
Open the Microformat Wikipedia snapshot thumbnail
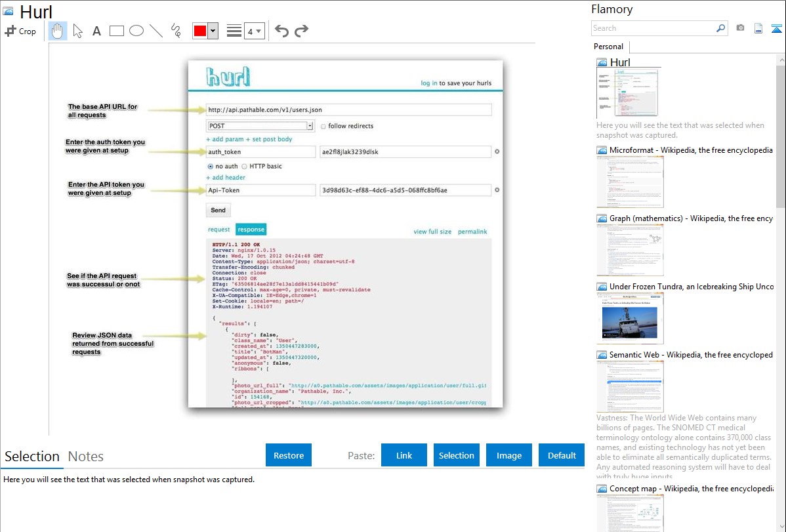point(630,182)
